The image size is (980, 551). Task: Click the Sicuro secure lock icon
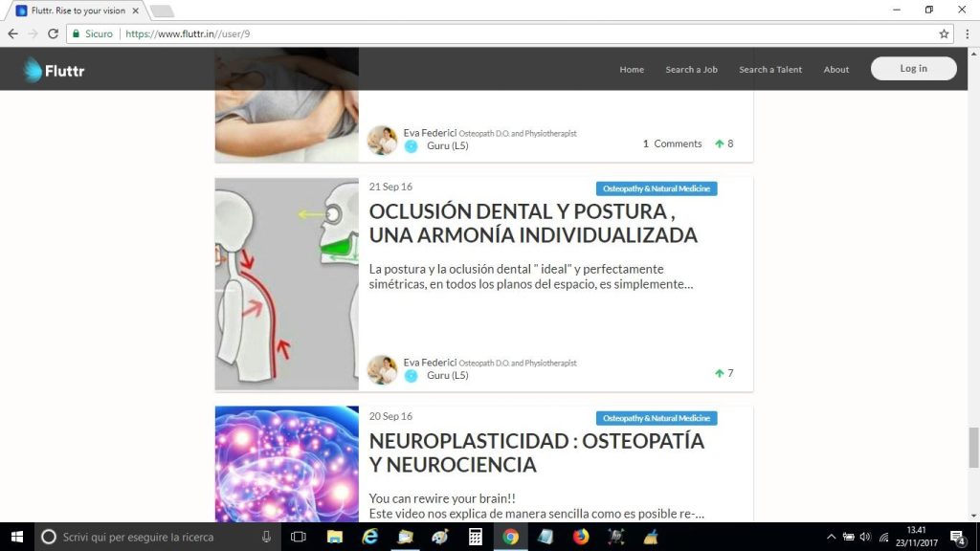(x=76, y=33)
